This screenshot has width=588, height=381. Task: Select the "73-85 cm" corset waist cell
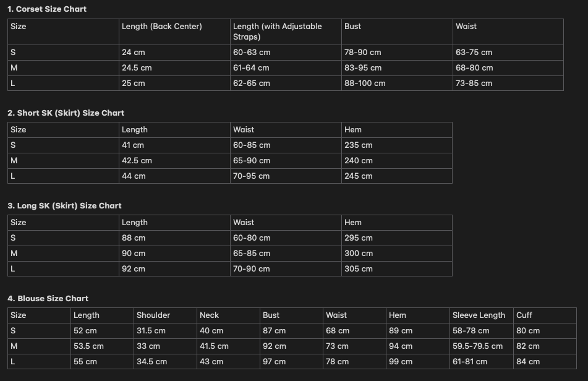(474, 83)
